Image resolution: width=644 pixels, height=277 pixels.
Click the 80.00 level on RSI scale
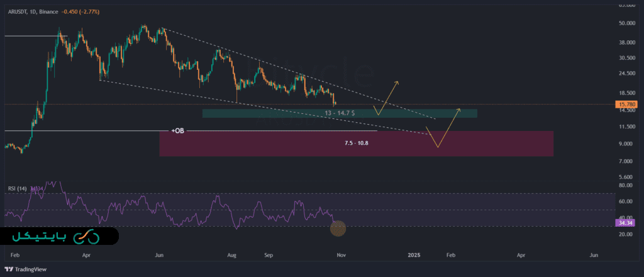click(x=625, y=186)
